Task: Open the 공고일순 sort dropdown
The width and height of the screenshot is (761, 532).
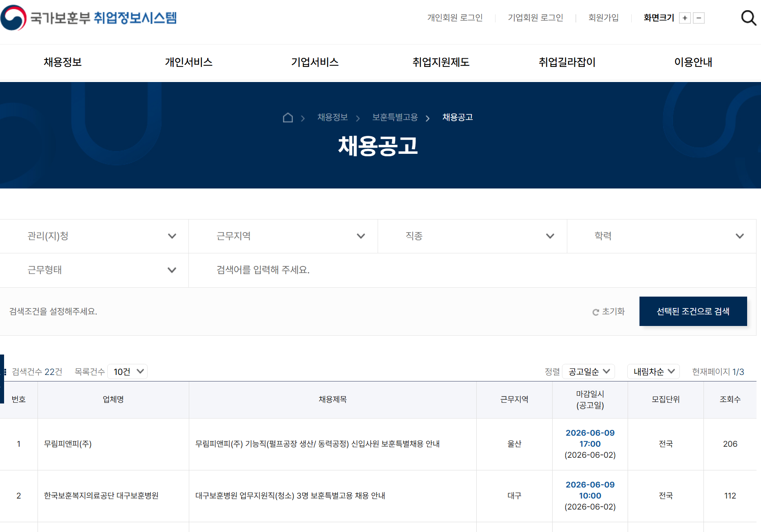Action: click(588, 372)
